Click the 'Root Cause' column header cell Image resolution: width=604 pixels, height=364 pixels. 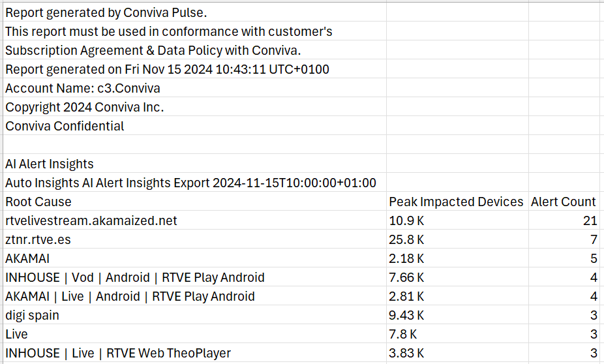[x=38, y=202]
